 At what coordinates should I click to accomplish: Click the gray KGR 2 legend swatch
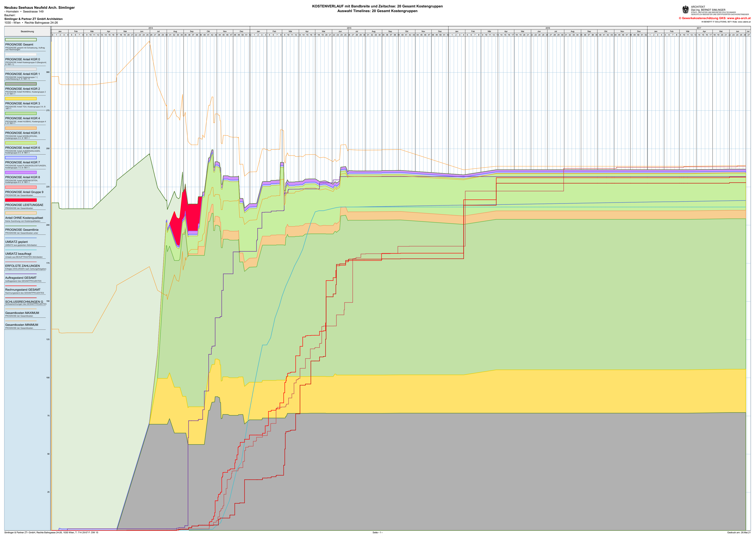21,84
